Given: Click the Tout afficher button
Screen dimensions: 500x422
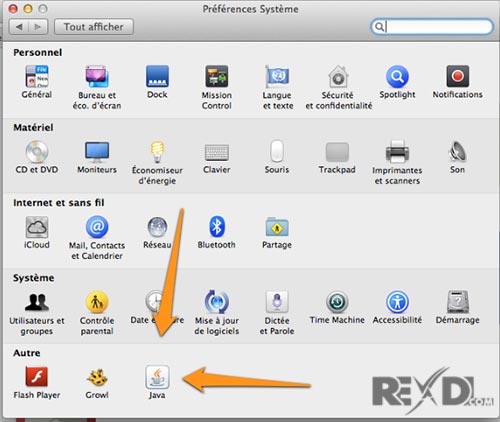Looking at the screenshot, I should pos(94,27).
